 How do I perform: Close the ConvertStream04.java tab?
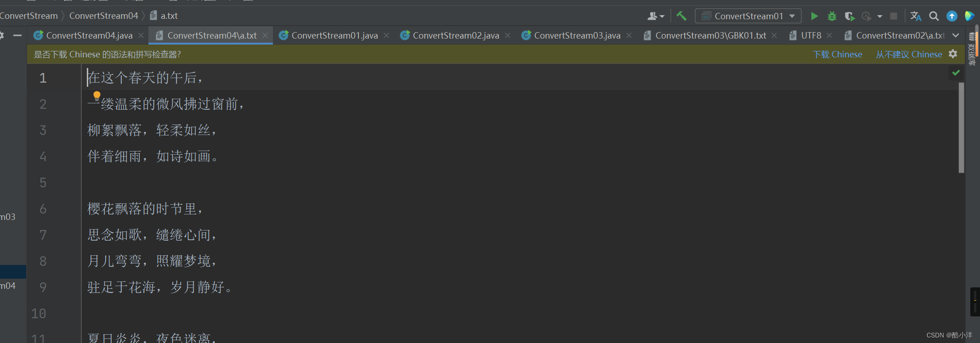pos(141,35)
